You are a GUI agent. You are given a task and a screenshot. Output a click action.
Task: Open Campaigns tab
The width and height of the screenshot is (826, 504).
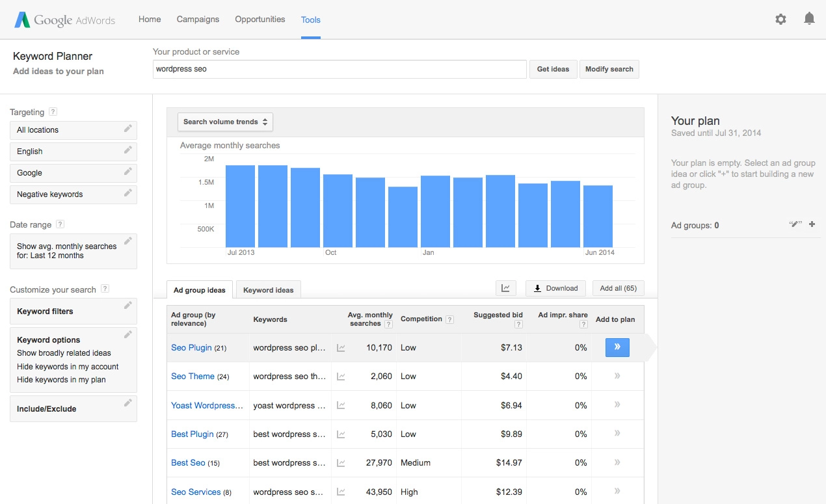[x=198, y=20]
